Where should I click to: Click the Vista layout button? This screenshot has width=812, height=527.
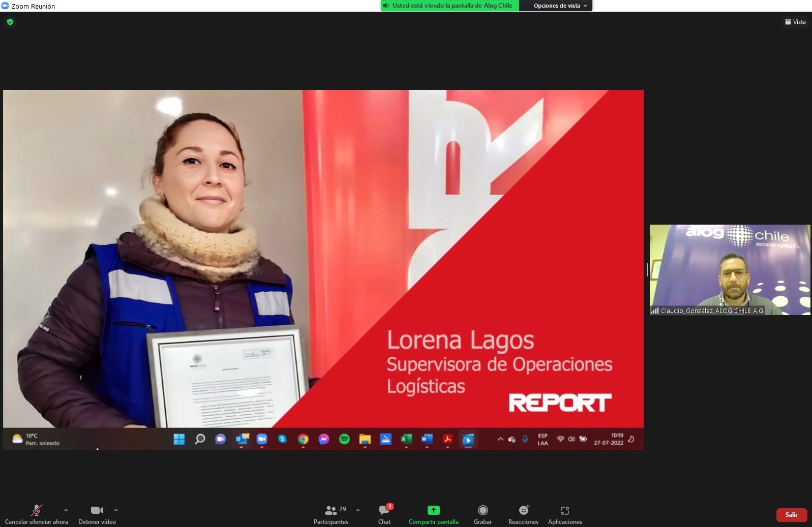coord(795,22)
